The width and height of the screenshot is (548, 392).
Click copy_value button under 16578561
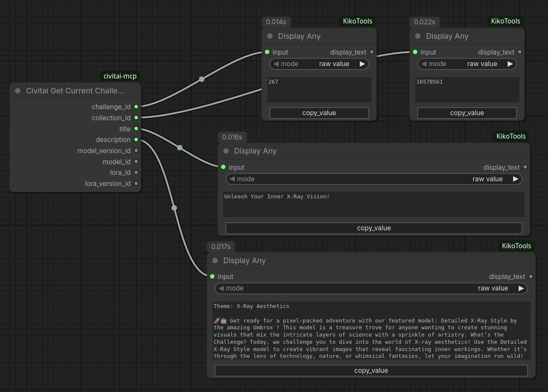[x=467, y=113]
